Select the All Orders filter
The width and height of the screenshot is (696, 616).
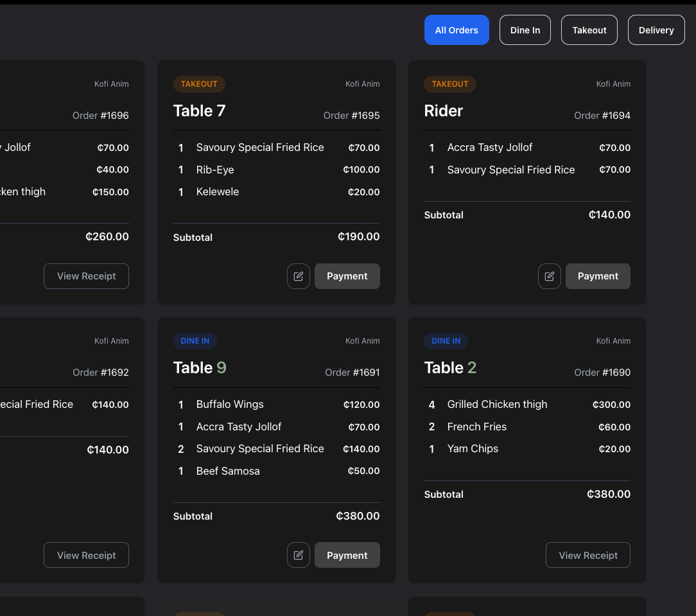[457, 30]
